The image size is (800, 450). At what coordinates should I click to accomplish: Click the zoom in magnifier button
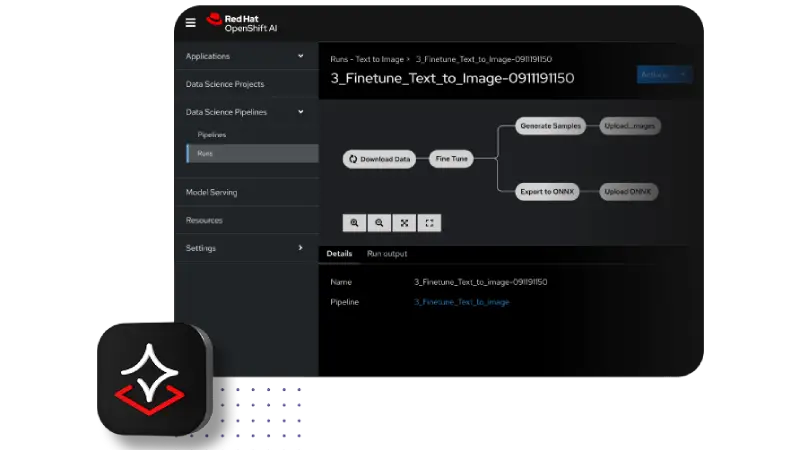click(x=354, y=223)
